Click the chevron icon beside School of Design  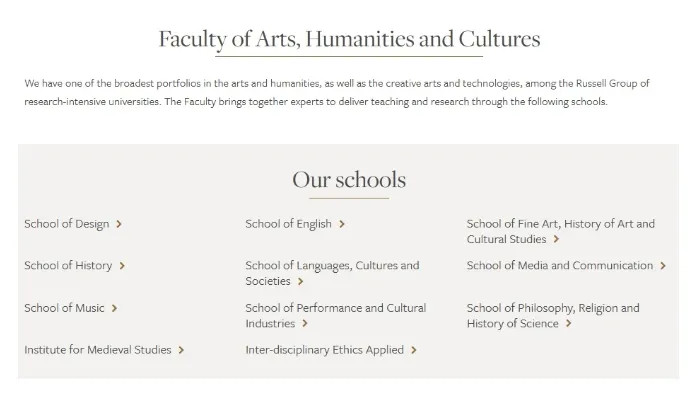[119, 224]
